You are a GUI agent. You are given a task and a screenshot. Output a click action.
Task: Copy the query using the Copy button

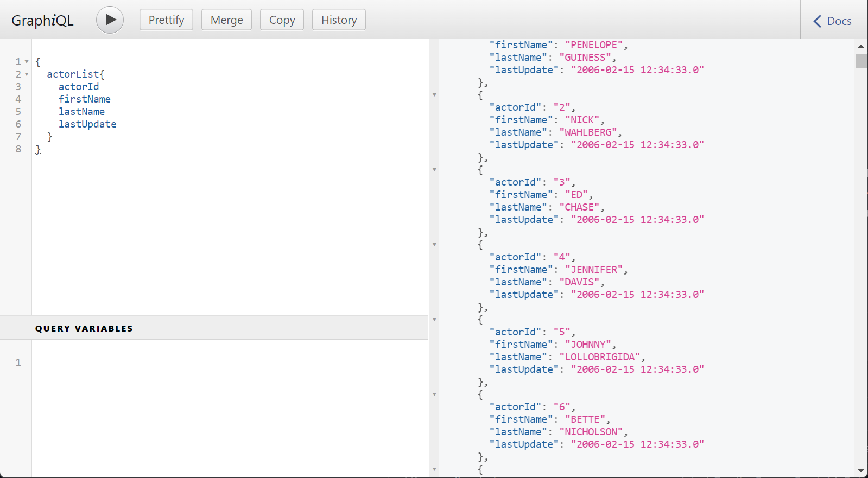[x=282, y=20]
